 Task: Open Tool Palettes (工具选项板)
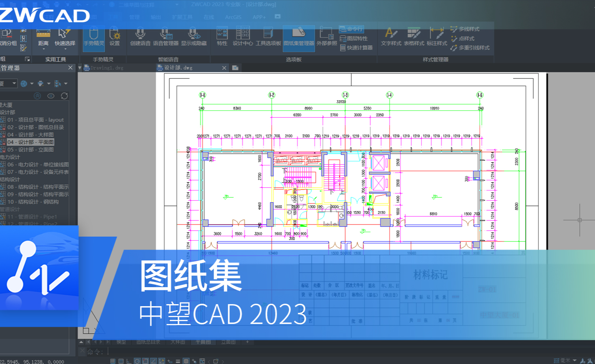click(x=268, y=36)
